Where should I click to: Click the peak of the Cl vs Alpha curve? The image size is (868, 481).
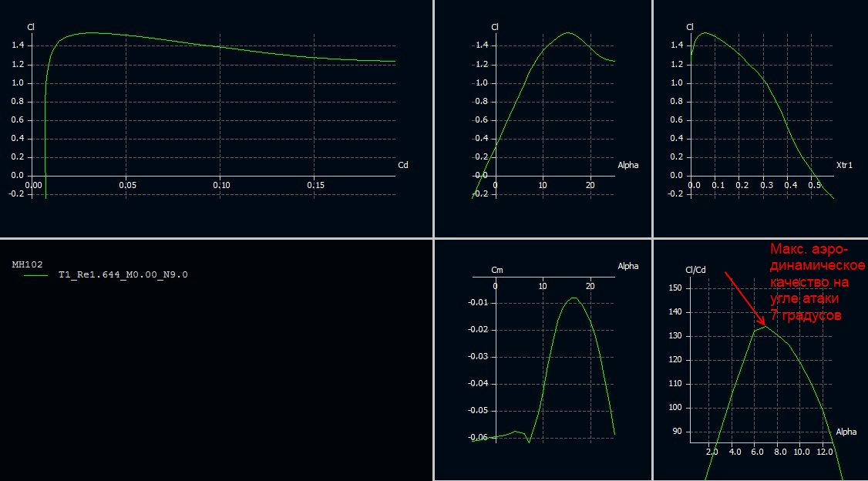tap(567, 32)
